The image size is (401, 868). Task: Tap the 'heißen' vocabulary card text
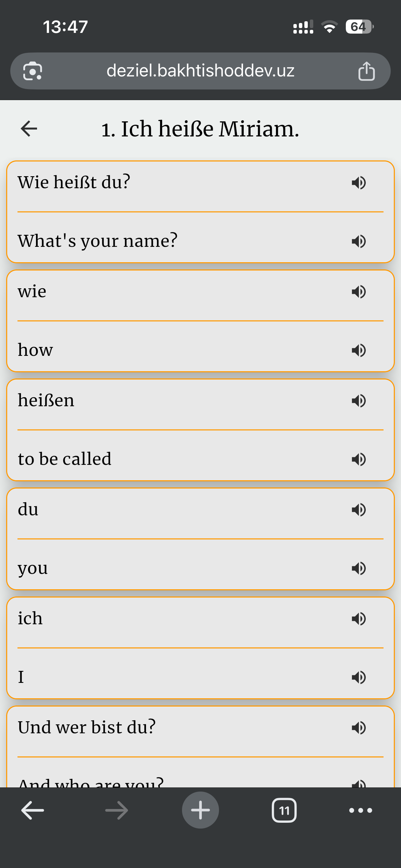coord(46,400)
